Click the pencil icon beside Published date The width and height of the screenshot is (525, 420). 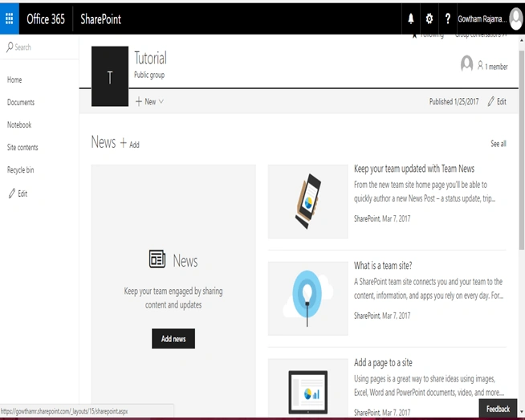click(x=490, y=101)
